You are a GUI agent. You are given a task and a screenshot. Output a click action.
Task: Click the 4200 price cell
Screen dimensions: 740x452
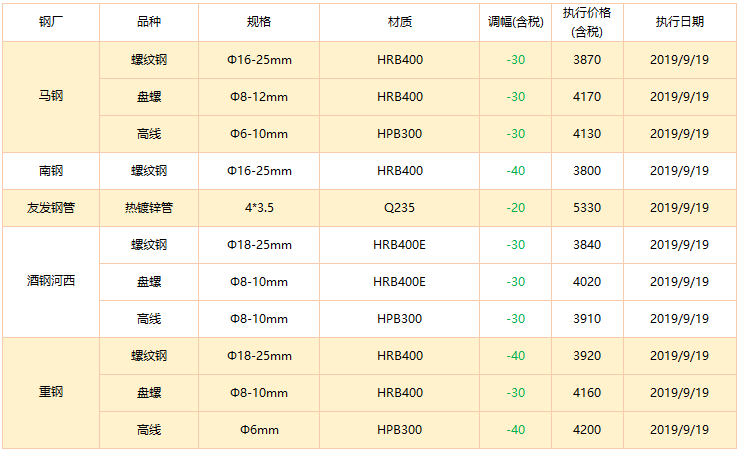pos(587,430)
